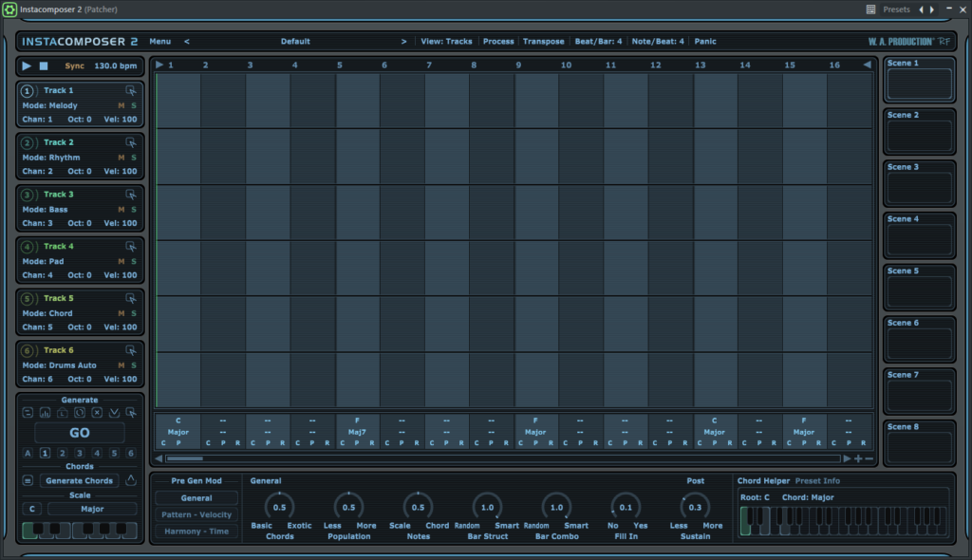The image size is (972, 560).
Task: Click the Track 4 drag-to-DAW cursor icon
Action: (131, 247)
